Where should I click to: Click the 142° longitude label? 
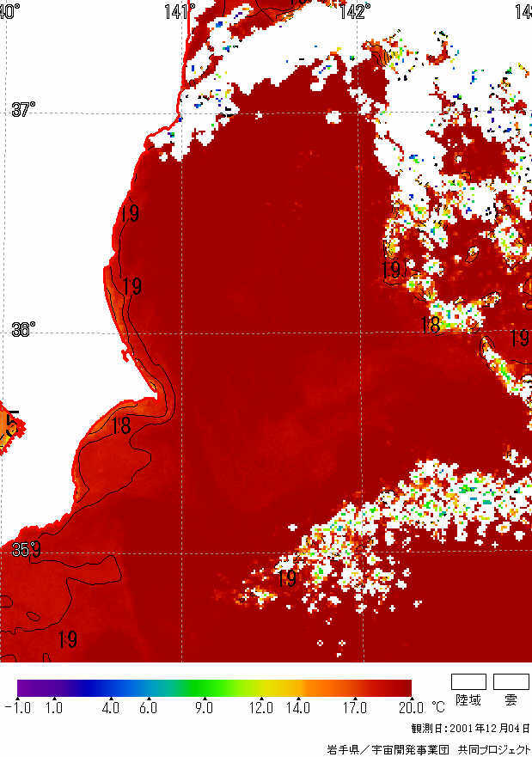(x=355, y=10)
